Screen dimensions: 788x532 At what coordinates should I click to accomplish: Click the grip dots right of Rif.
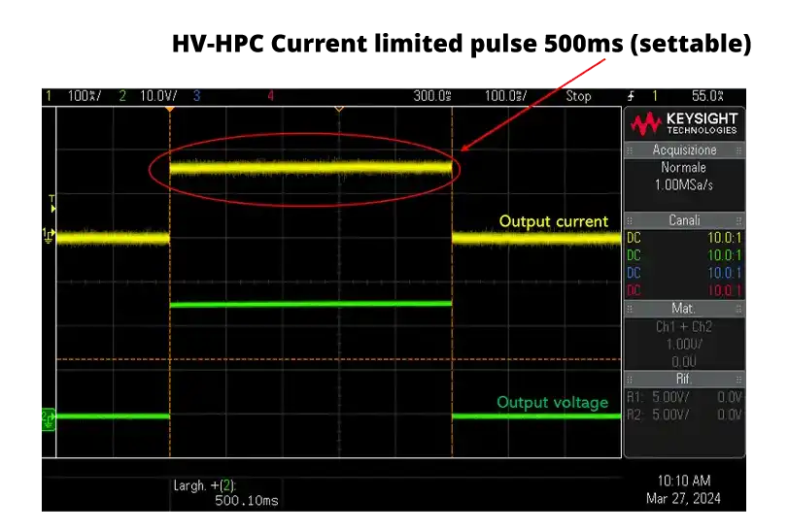tap(738, 379)
